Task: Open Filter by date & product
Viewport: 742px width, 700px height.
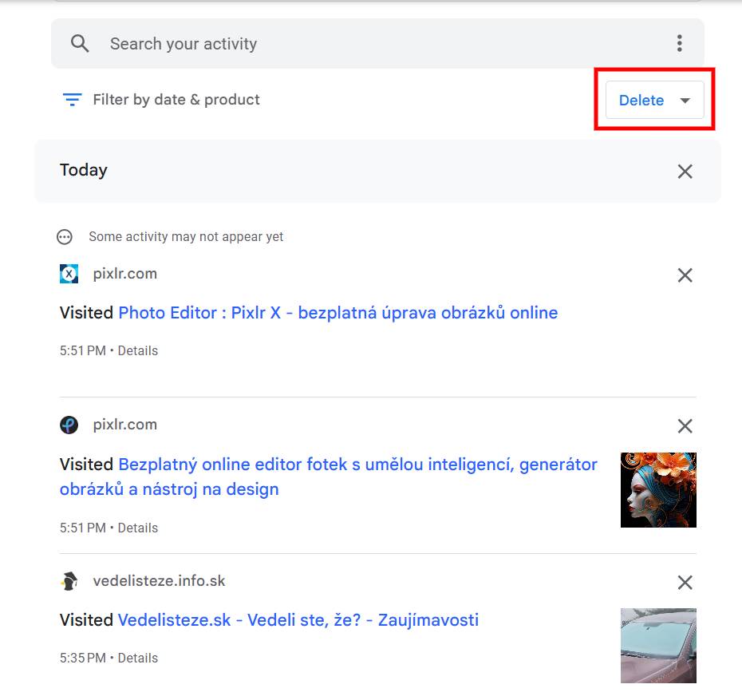Action: 176,100
